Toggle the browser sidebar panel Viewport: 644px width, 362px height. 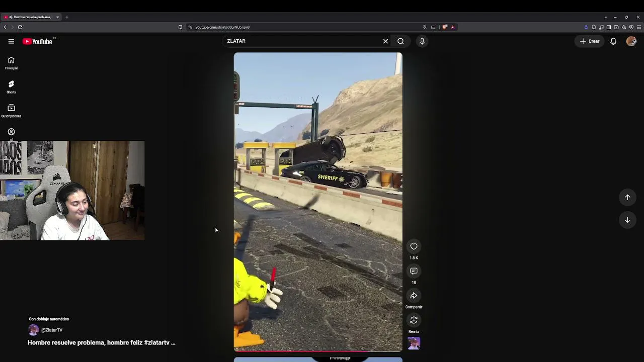point(609,27)
